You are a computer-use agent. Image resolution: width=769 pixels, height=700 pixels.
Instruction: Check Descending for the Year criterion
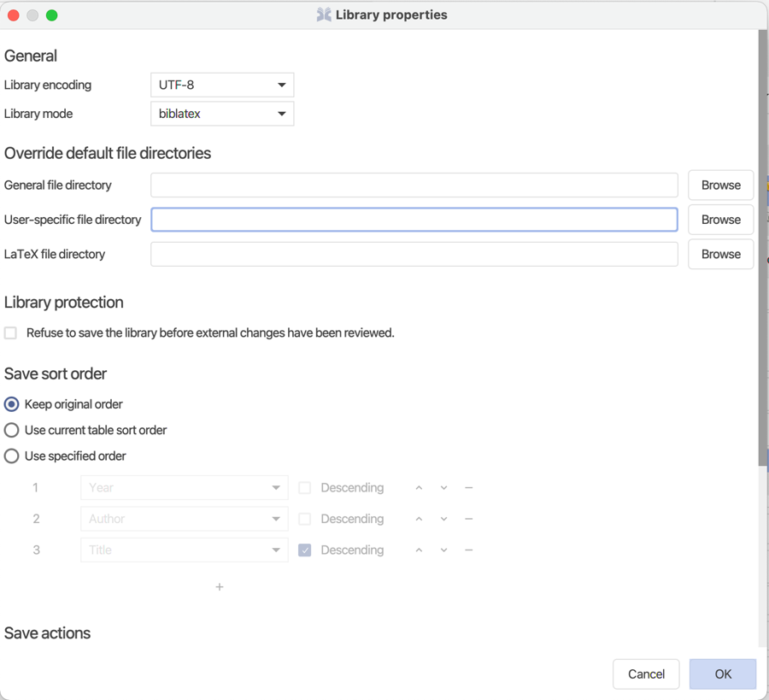(x=304, y=487)
